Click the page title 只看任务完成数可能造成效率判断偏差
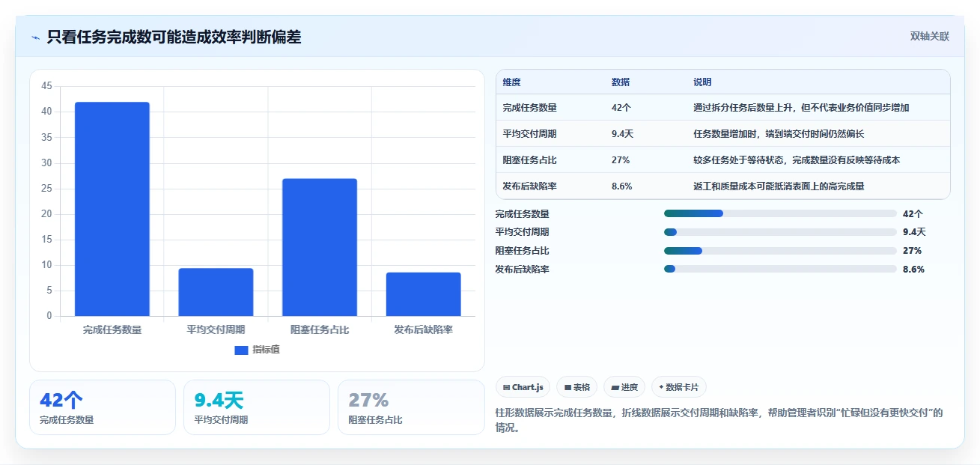This screenshot has width=980, height=465. [174, 37]
